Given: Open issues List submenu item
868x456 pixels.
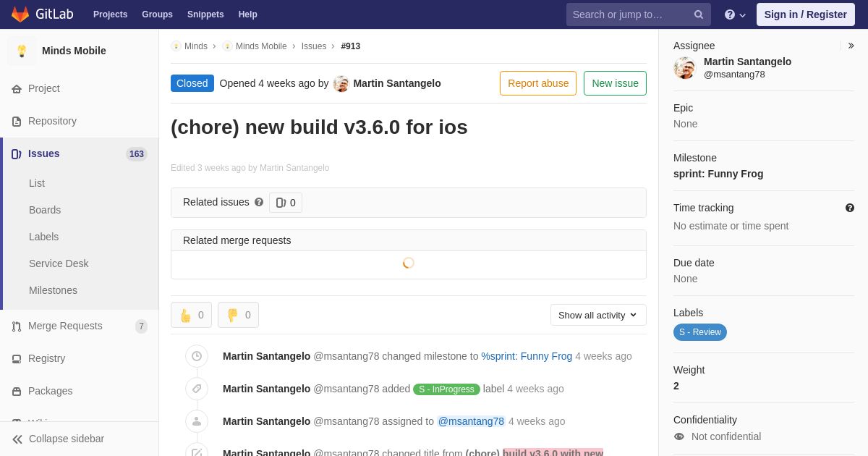Looking at the screenshot, I should [37, 183].
